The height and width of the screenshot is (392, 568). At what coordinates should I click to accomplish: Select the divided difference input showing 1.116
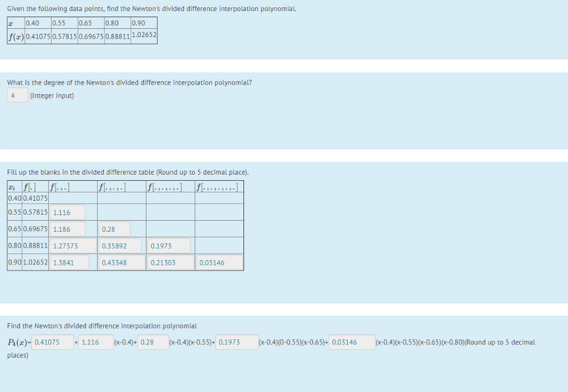click(x=68, y=212)
